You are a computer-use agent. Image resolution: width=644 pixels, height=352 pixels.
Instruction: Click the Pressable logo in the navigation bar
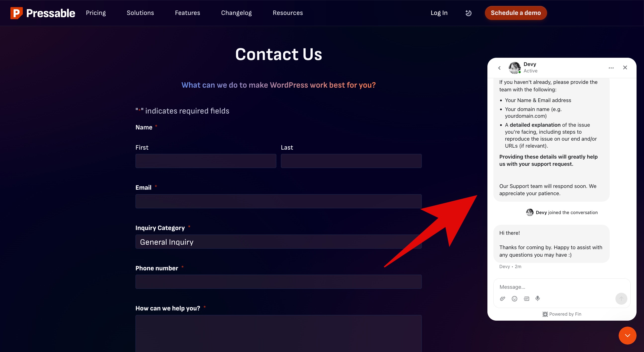point(43,13)
